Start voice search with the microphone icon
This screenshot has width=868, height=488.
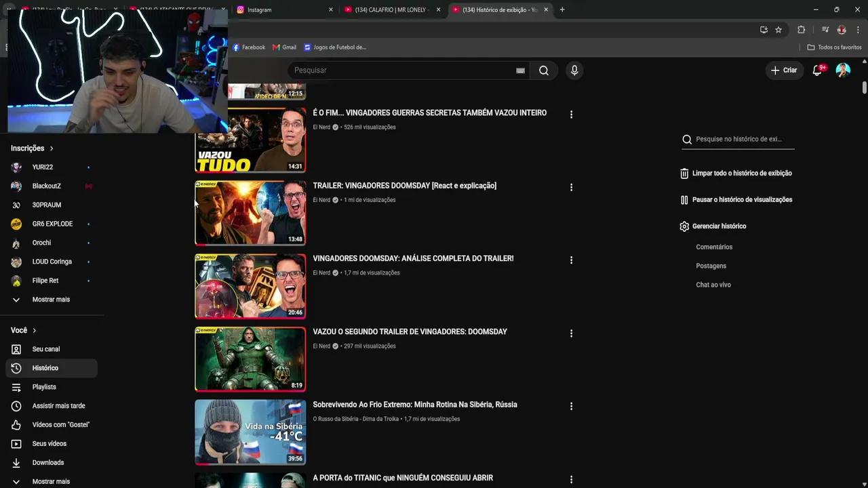point(574,70)
